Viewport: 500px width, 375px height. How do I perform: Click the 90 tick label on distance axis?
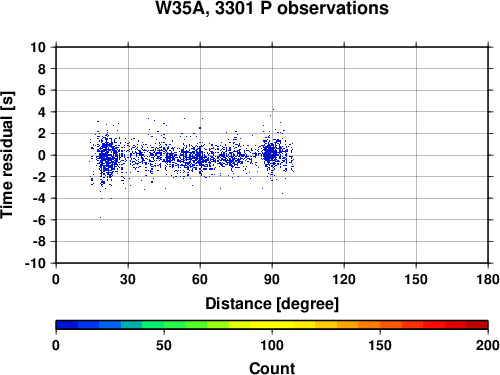pyautogui.click(x=272, y=279)
